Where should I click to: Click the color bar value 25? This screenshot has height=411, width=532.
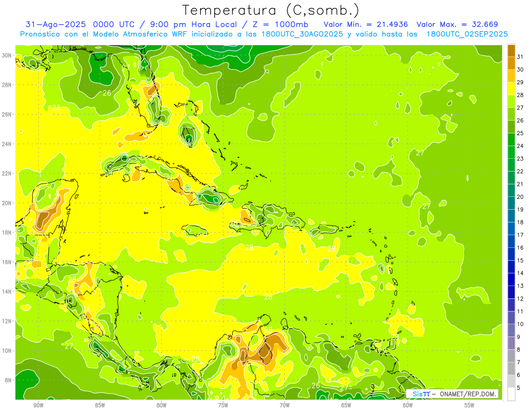pos(520,133)
